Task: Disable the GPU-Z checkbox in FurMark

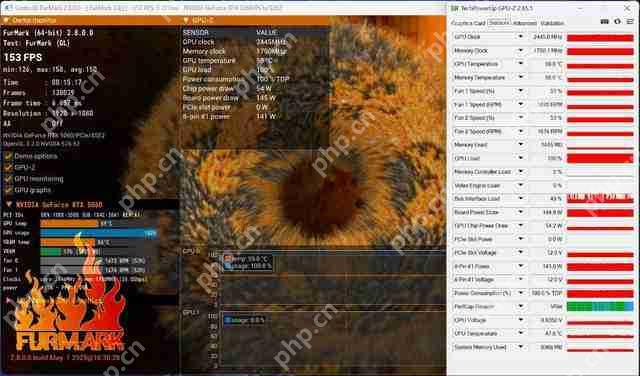Action: coord(8,167)
